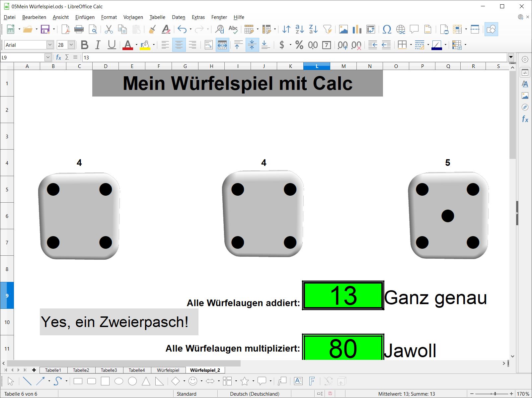Click the Save document icon
This screenshot has width=532, height=398.
pos(45,30)
